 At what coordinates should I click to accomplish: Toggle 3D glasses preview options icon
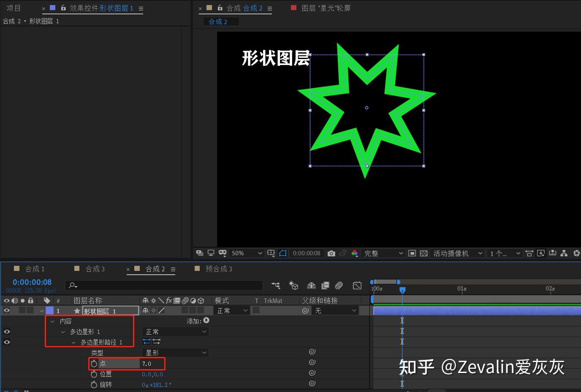coord(223,253)
